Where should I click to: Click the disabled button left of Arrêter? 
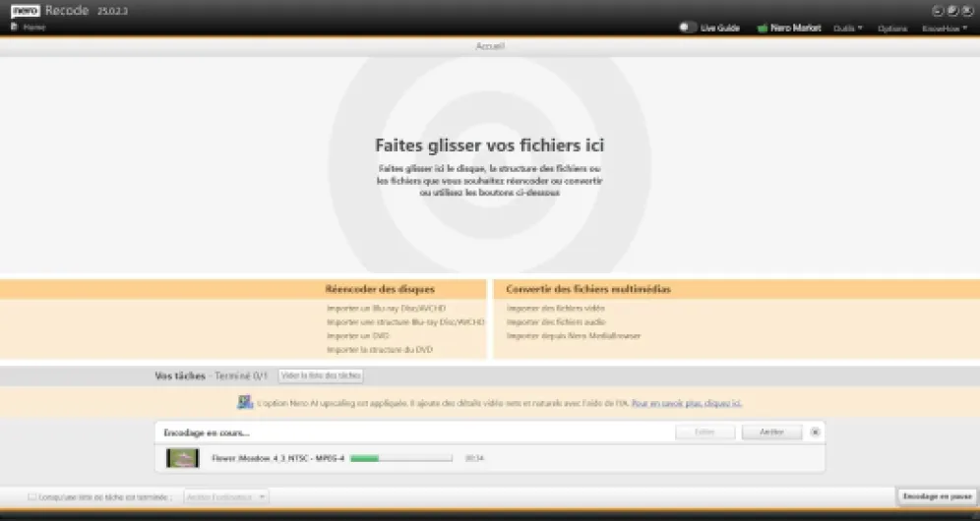pyautogui.click(x=705, y=432)
